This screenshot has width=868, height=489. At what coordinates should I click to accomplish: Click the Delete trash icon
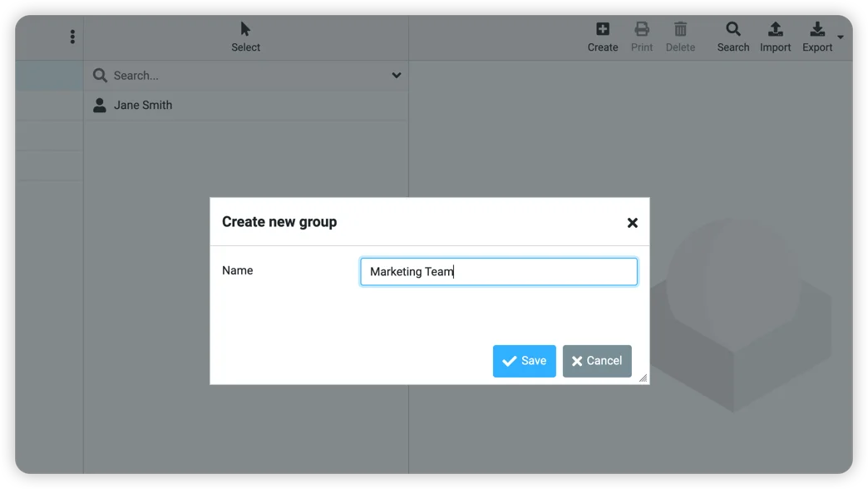(680, 30)
